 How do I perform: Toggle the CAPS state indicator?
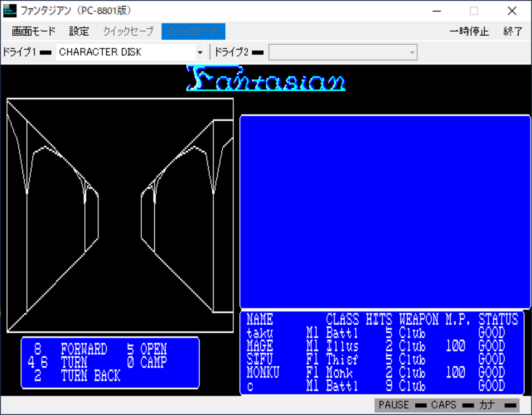click(444, 405)
